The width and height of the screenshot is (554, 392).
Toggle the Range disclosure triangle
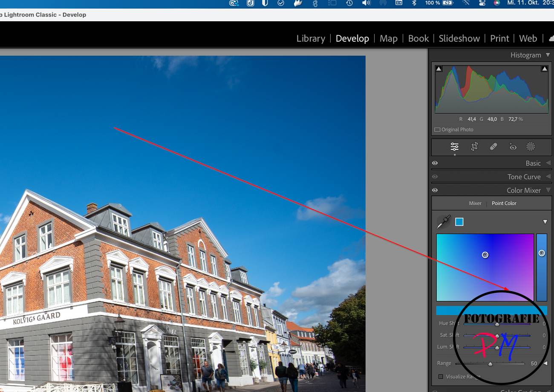(545, 363)
